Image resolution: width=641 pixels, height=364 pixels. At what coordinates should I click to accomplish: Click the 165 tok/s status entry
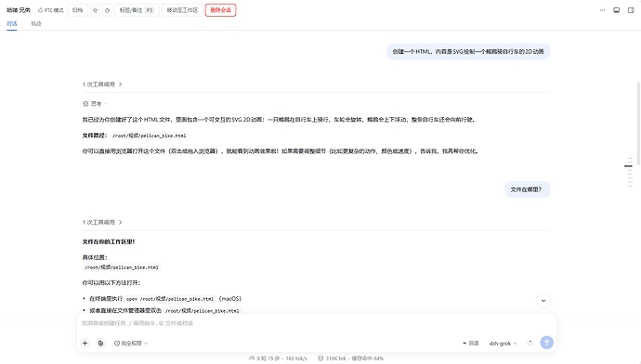[x=278, y=358]
